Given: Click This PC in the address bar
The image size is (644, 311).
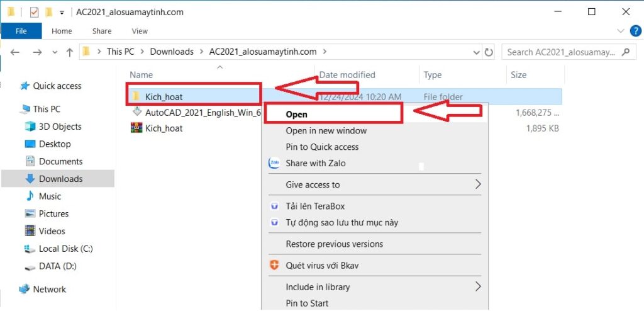Looking at the screenshot, I should click(120, 52).
